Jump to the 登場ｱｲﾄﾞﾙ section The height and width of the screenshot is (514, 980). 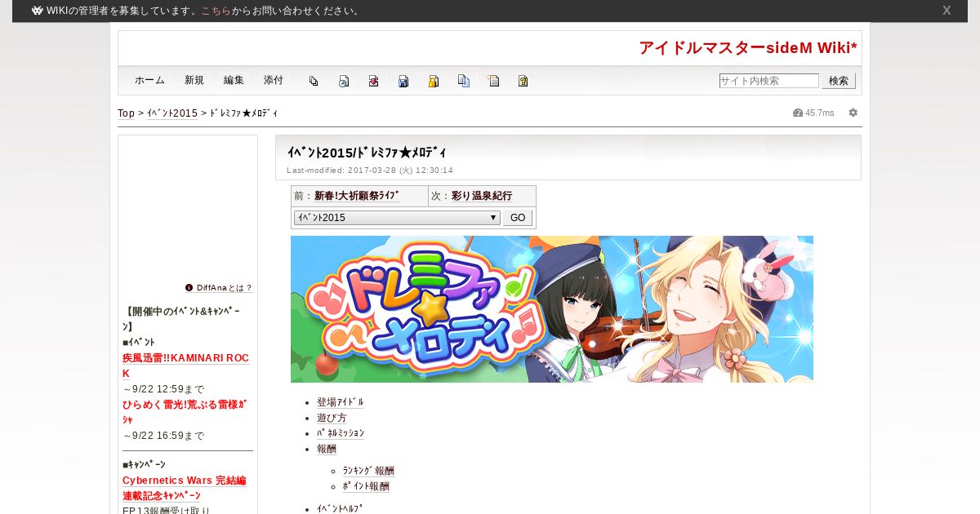click(340, 402)
